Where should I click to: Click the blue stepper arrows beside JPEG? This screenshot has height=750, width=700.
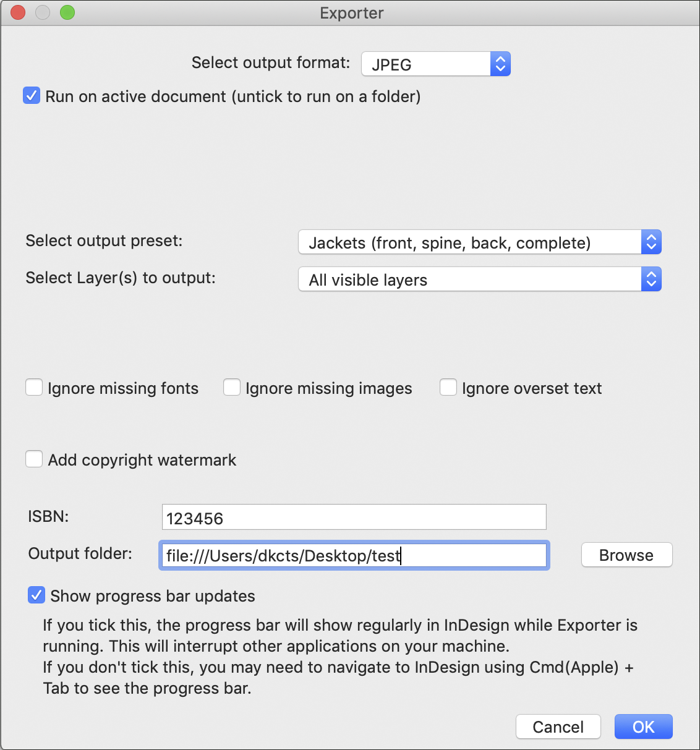(500, 64)
